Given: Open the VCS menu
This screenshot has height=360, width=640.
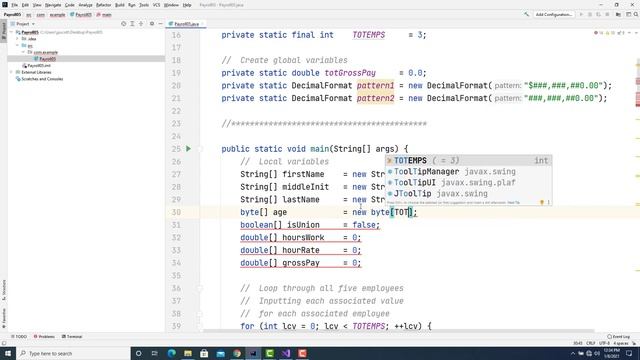Looking at the screenshot, I should [x=156, y=5].
